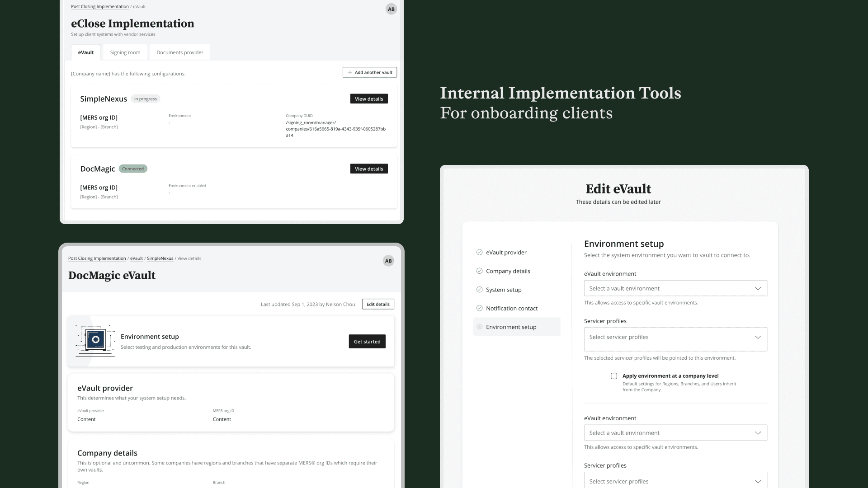
Task: Click Add another vault button
Action: 370,72
